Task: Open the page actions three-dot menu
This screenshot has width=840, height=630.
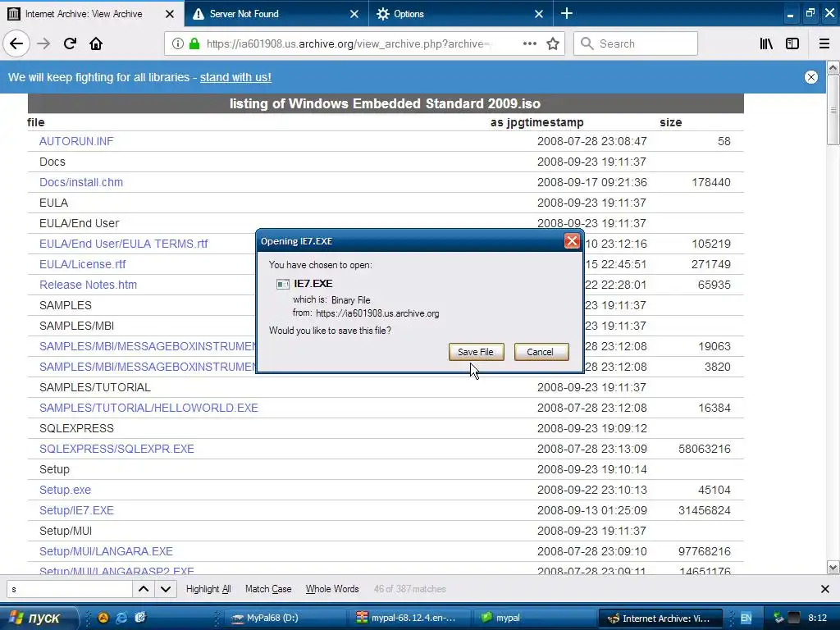Action: (x=529, y=44)
